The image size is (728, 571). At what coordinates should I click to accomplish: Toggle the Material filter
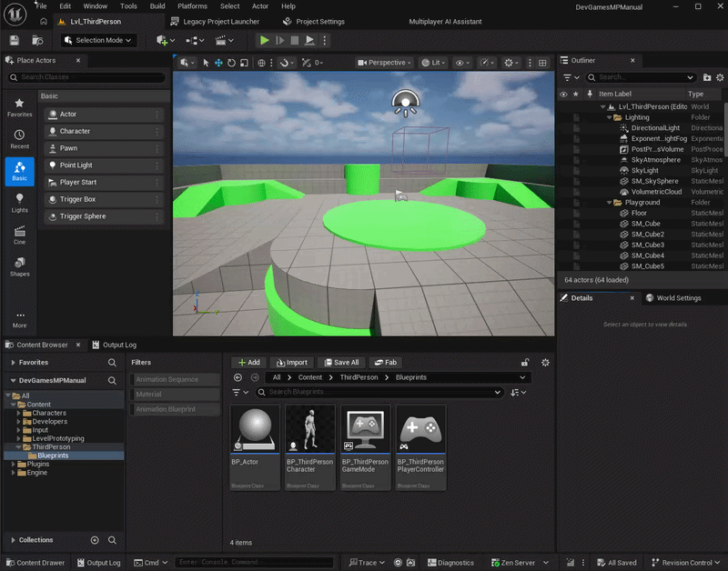175,395
